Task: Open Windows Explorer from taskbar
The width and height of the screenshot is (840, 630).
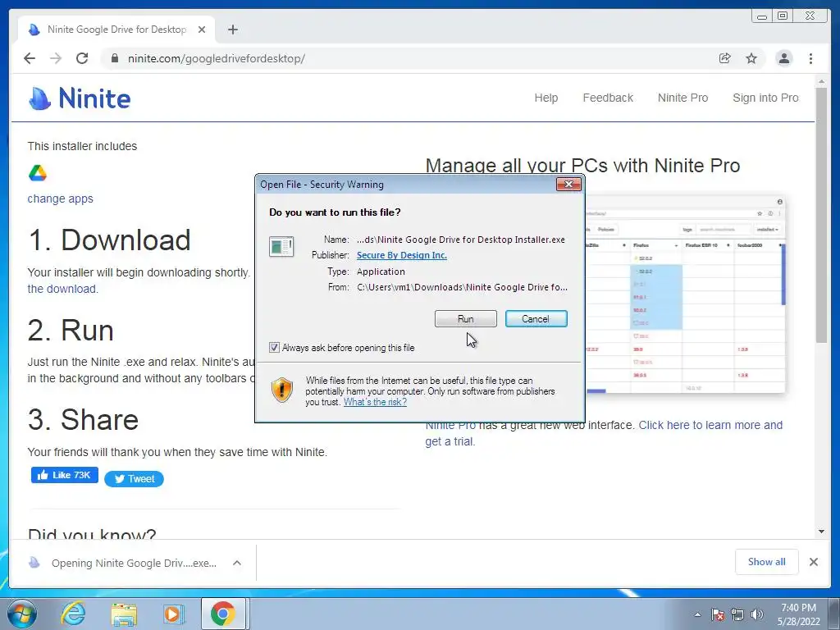Action: click(124, 614)
